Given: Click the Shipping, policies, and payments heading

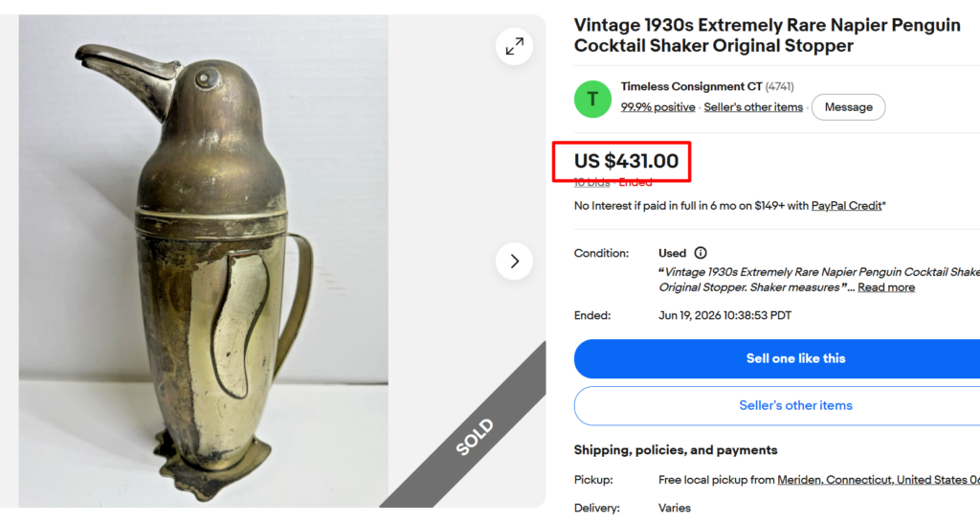Looking at the screenshot, I should [x=676, y=450].
